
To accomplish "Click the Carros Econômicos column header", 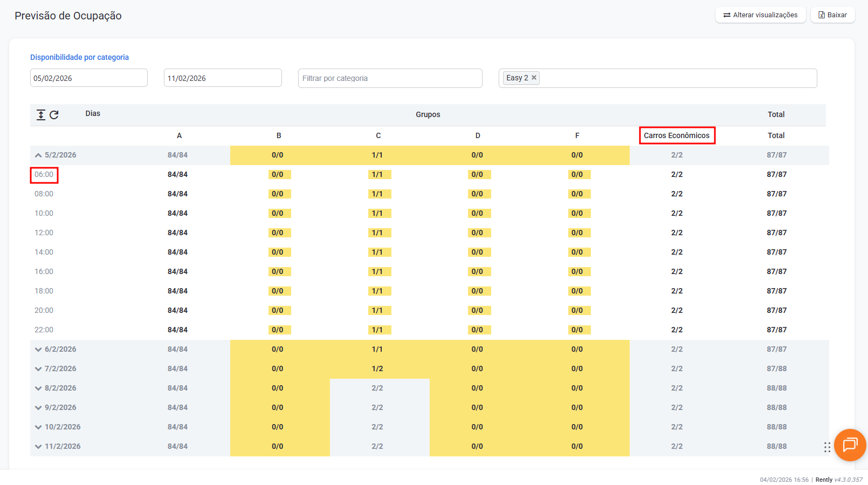I will click(x=677, y=135).
